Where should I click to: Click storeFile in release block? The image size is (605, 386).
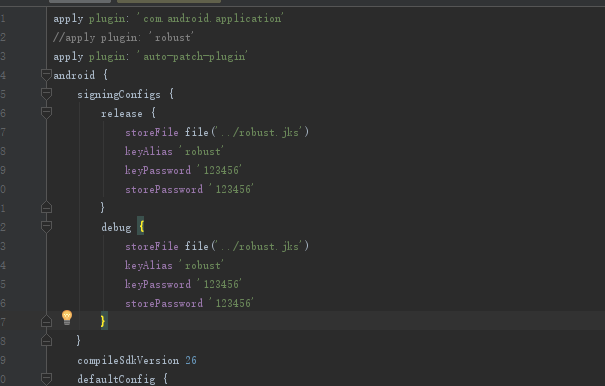[152, 132]
